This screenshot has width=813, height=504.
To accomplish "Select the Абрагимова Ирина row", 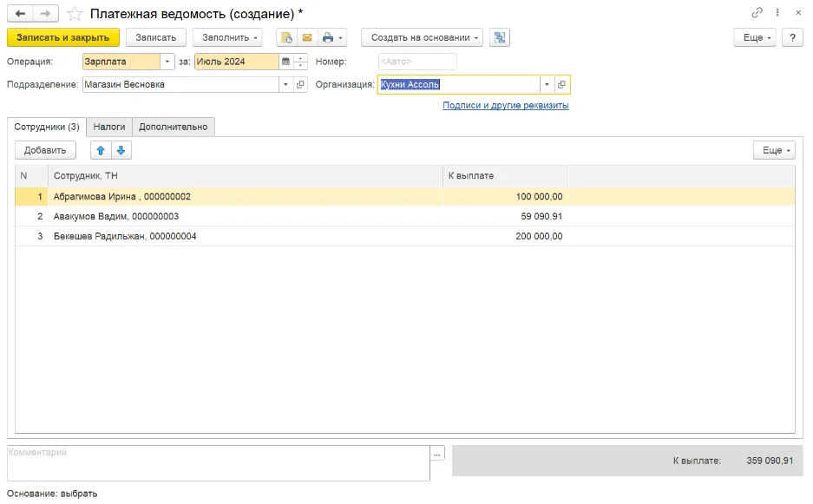I will pos(405,197).
